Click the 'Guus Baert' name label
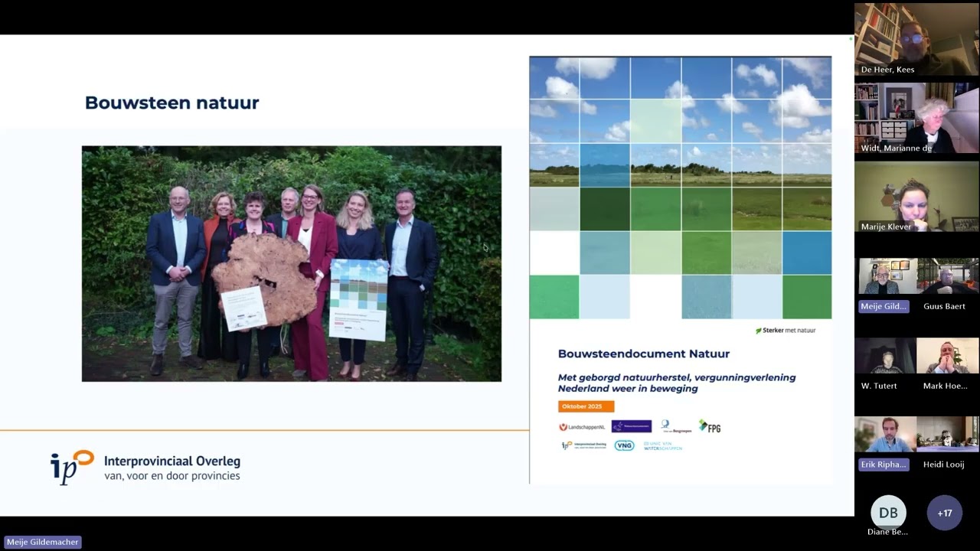The image size is (980, 551). 945,306
